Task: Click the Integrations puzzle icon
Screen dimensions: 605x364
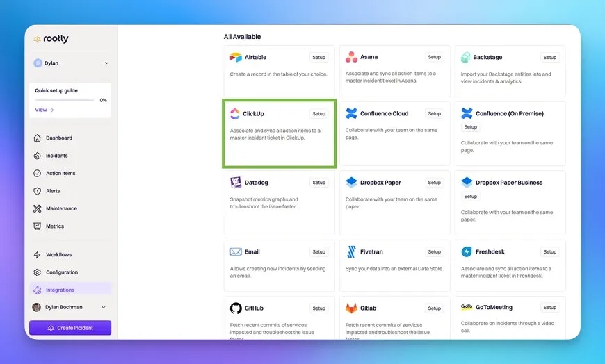Action: tap(37, 290)
